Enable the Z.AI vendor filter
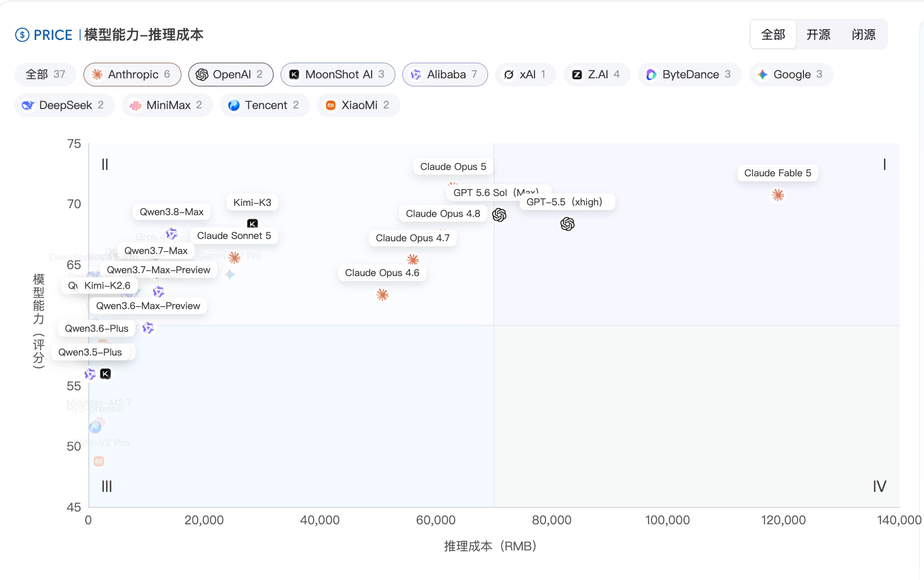Screen dimensions: 924x580 click(597, 74)
